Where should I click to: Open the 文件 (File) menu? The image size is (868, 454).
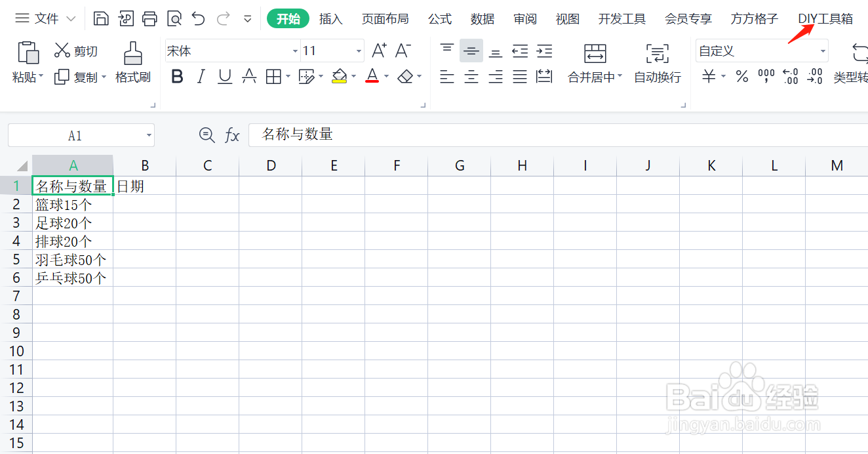point(46,19)
